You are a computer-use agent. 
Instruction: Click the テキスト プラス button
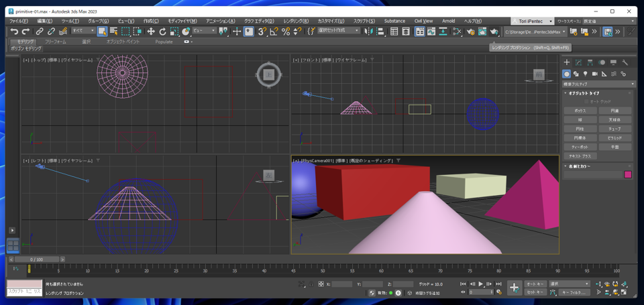coord(580,156)
